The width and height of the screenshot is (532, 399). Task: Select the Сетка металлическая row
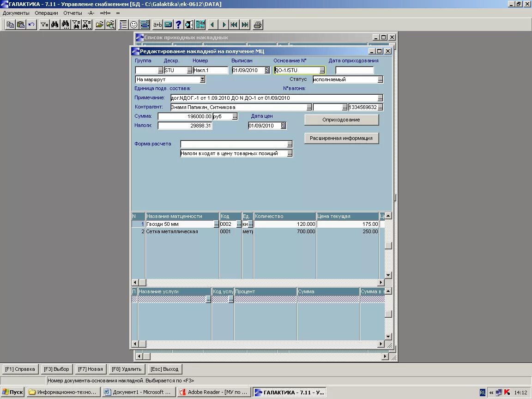pos(258,231)
